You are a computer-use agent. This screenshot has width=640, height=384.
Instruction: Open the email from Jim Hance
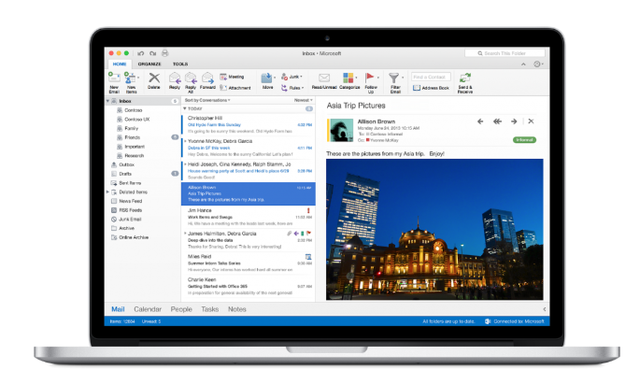tap(248, 217)
